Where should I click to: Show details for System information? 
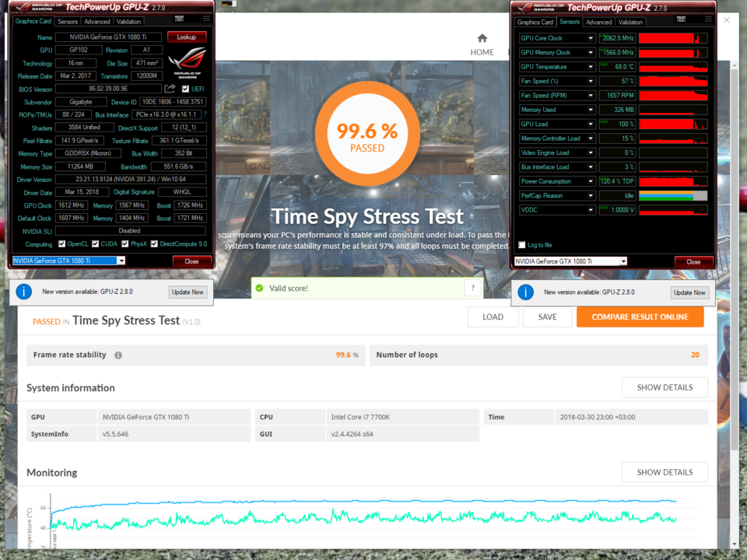[x=665, y=387]
